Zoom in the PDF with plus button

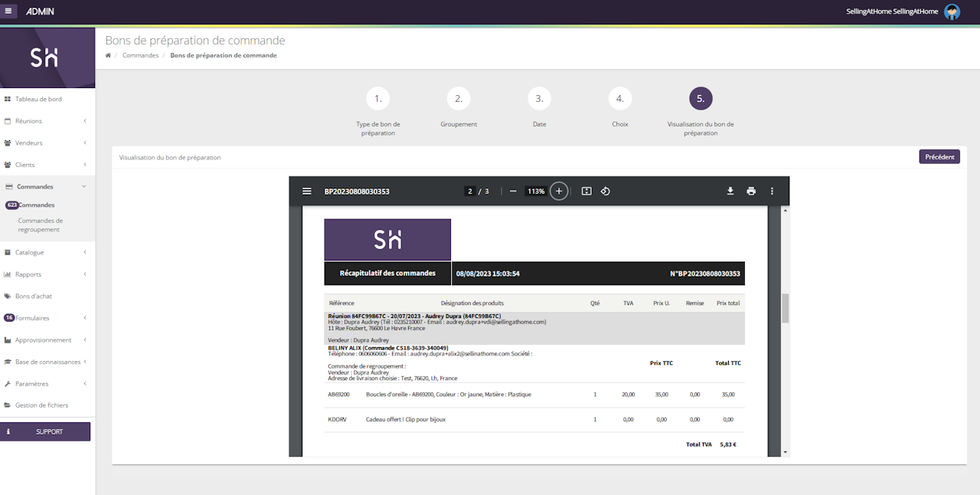coord(559,192)
